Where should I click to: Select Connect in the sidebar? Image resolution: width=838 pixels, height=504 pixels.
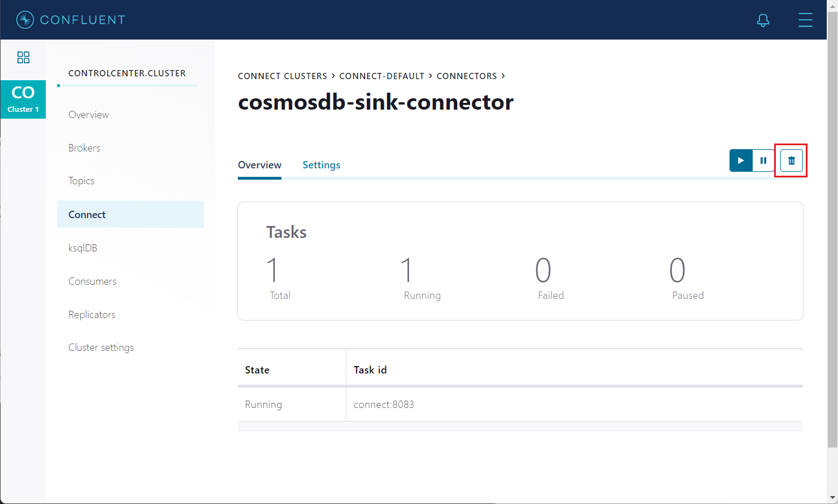coord(131,214)
